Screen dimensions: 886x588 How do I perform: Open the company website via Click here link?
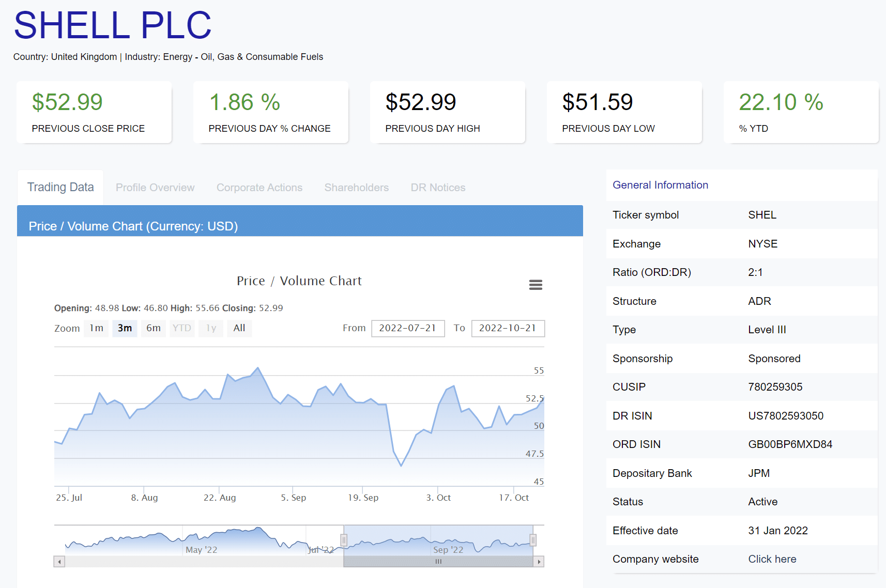point(772,559)
